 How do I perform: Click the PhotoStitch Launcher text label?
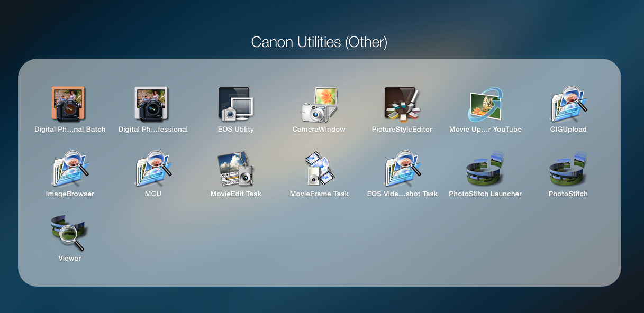click(485, 194)
